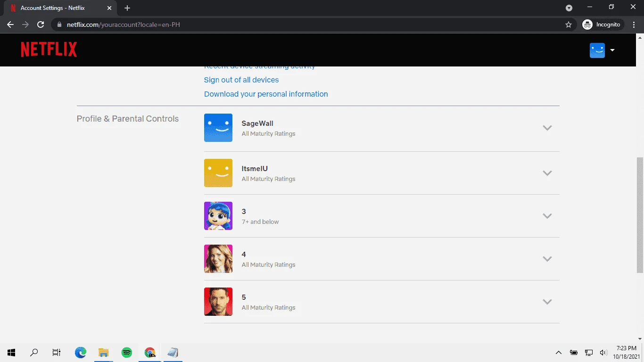Open Task View on the taskbar
Viewport: 644px width, 362px height.
57,352
